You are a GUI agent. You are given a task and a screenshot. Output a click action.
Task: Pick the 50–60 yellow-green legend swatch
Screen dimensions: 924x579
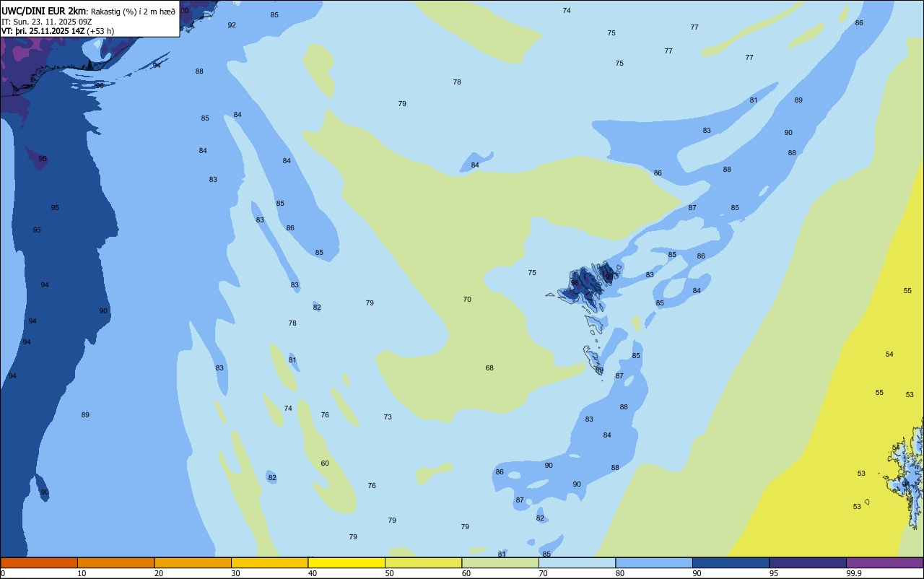click(423, 562)
